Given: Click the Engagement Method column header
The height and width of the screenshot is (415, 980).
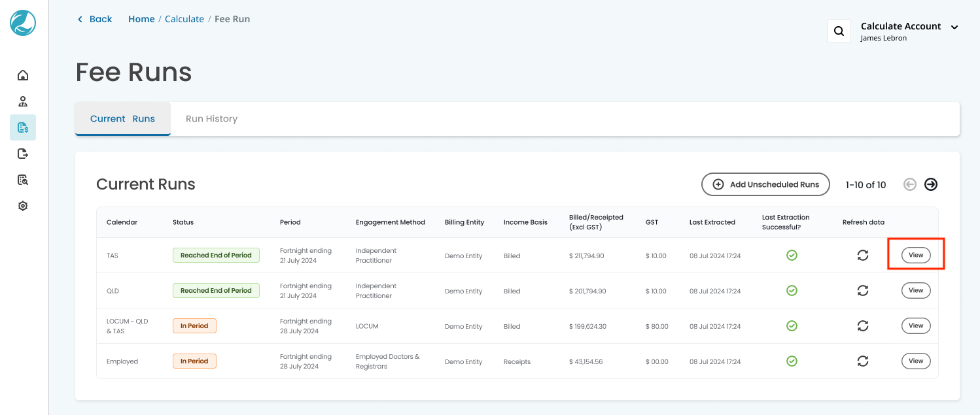Looking at the screenshot, I should (391, 222).
